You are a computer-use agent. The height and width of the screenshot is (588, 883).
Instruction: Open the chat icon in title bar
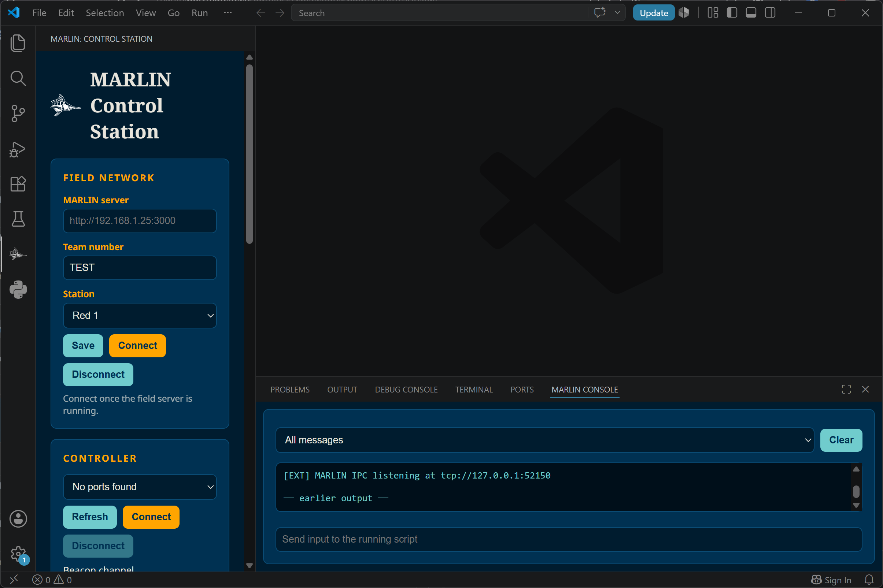pos(600,13)
